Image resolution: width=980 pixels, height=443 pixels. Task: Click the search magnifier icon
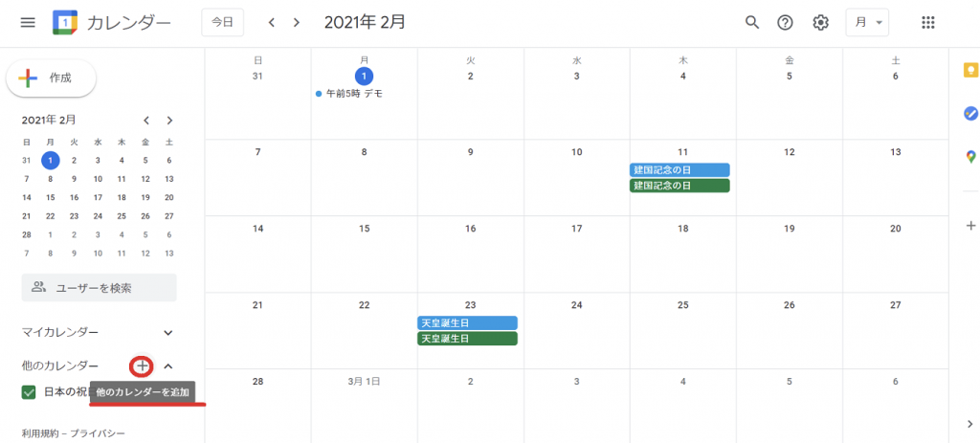752,22
